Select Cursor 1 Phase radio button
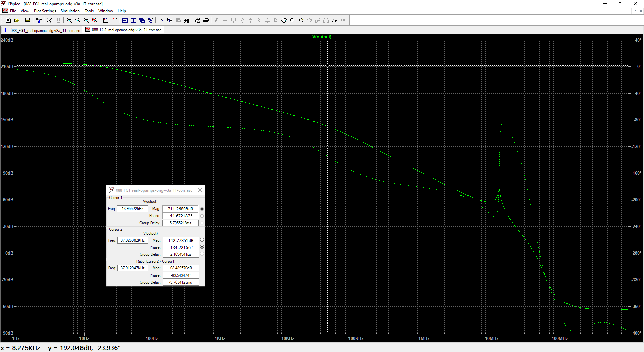644x352 pixels. click(202, 216)
